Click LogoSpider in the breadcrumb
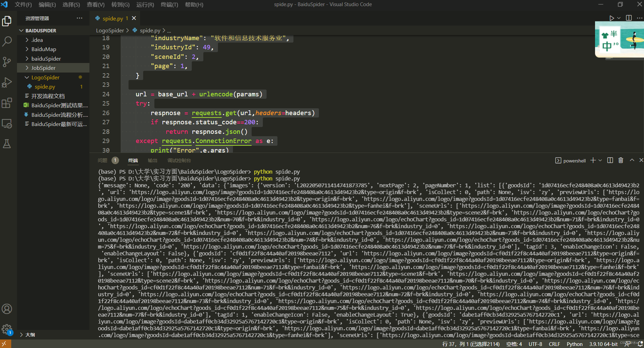 pyautogui.click(x=110, y=30)
